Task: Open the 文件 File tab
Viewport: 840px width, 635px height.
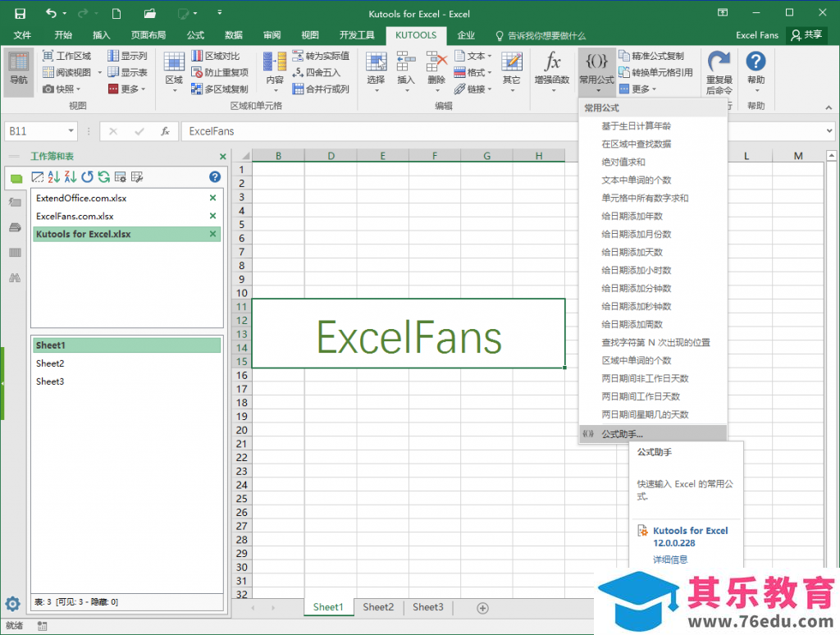Action: [x=22, y=35]
